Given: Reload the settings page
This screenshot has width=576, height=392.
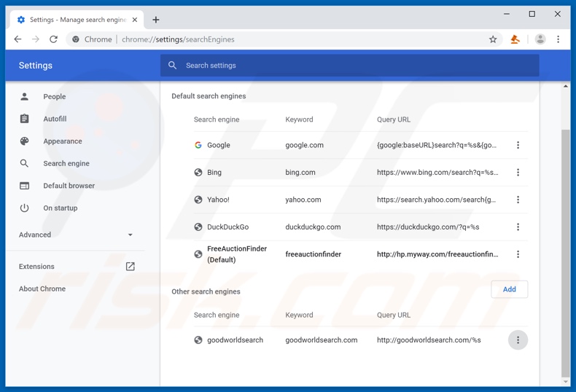Looking at the screenshot, I should click(54, 39).
